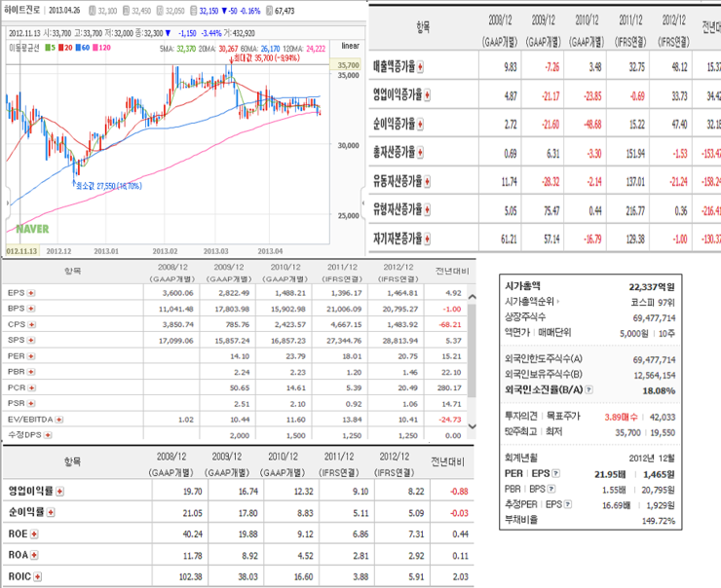Click the PER plus icon in the per-share table
This screenshot has width=721, height=588.
pos(31,356)
